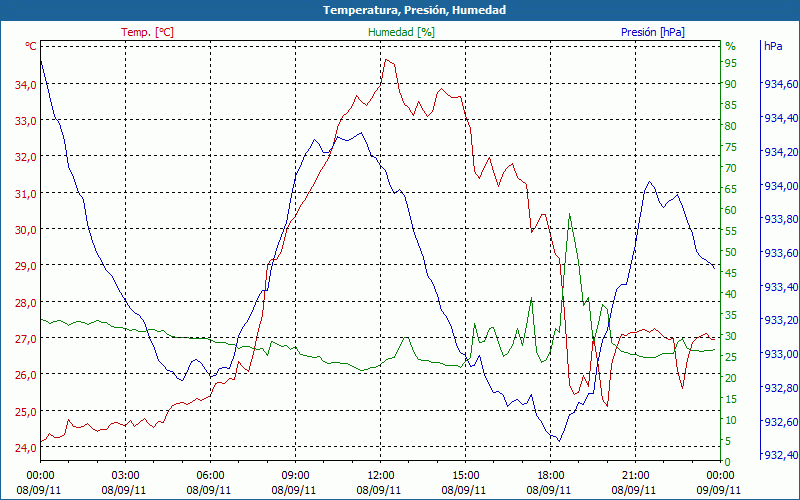
Task: Click the chart title Temperatura, Presión, Humedad
Action: (400, 10)
